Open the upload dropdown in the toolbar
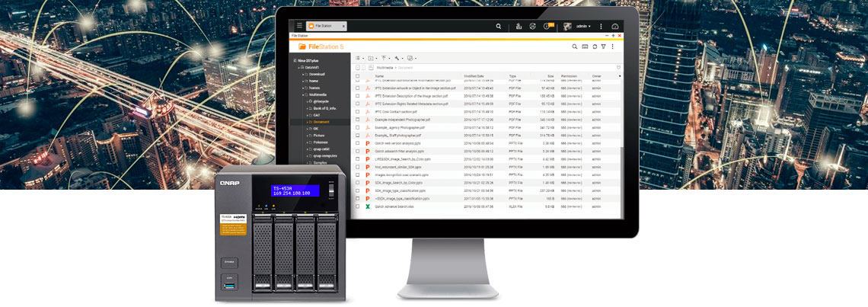 click(x=385, y=58)
